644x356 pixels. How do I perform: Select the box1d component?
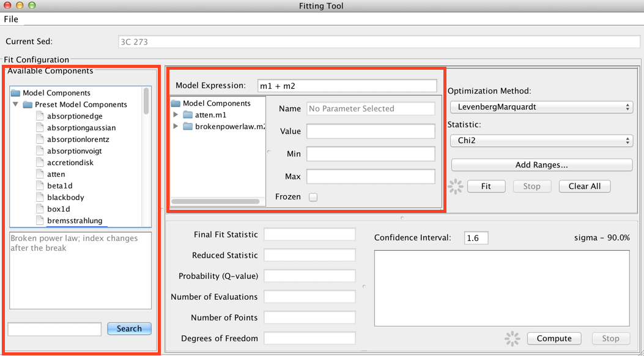coord(58,209)
